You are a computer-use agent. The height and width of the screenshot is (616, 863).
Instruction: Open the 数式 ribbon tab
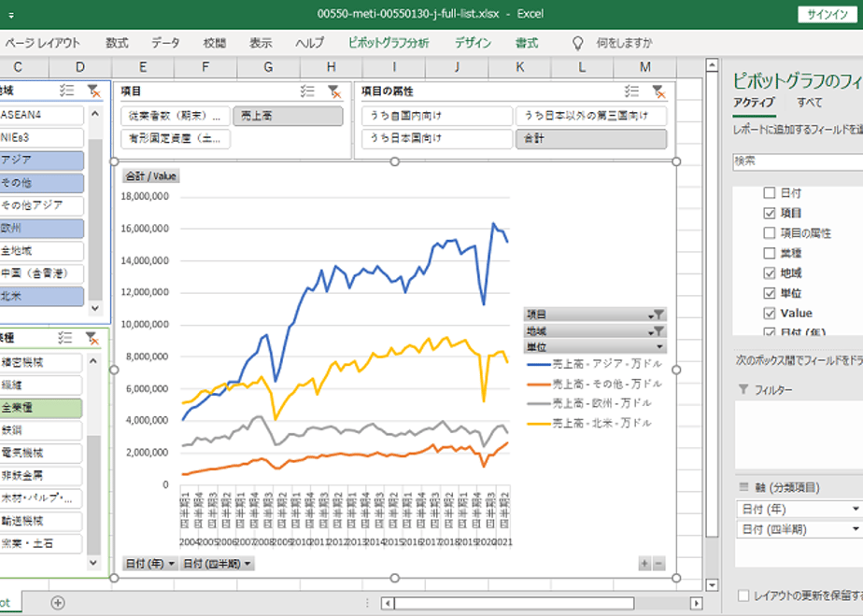click(x=117, y=43)
